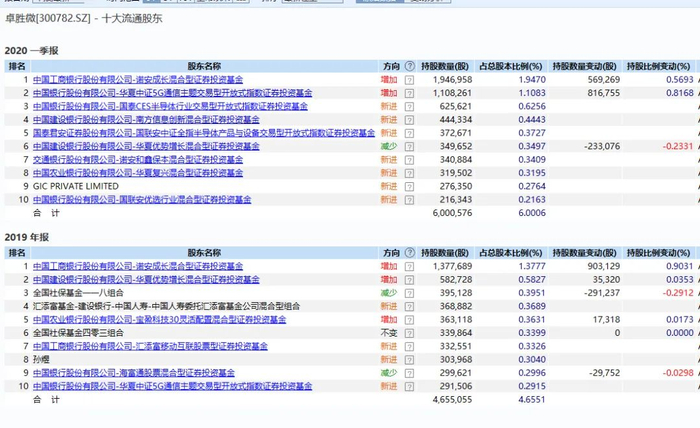The image size is (700, 428).
Task: Click the help icon beside 方向 header in 2020 一季报
Action: (x=410, y=66)
